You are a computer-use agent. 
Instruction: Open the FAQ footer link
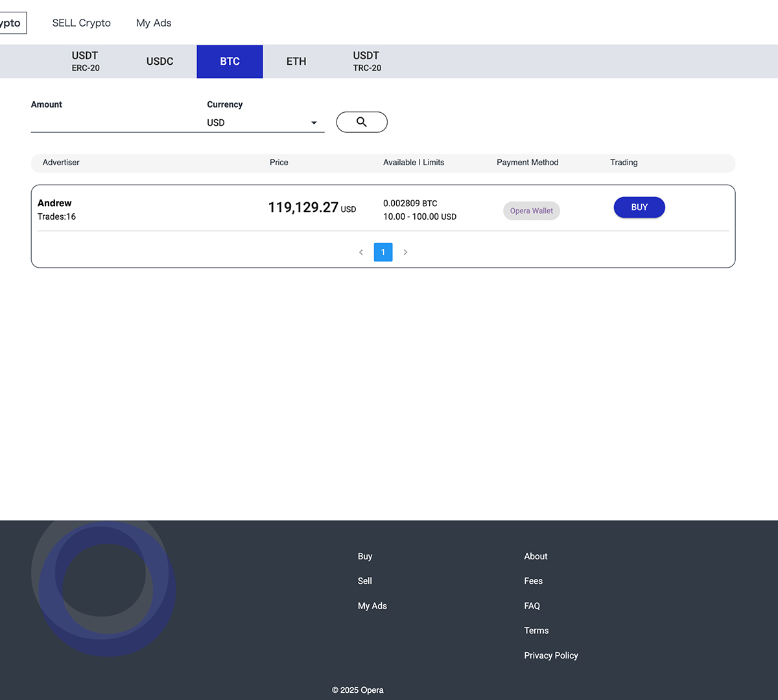[532, 606]
